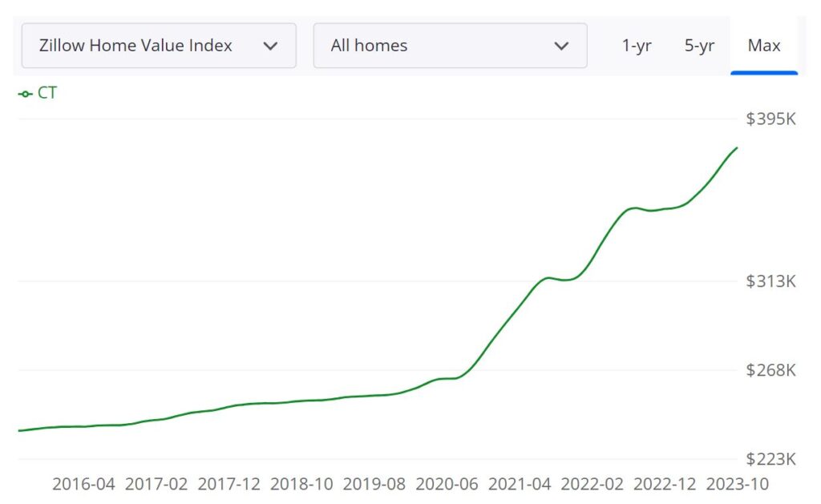Screen dimensions: 821x504
Task: Click the Max time range option
Action: [764, 46]
